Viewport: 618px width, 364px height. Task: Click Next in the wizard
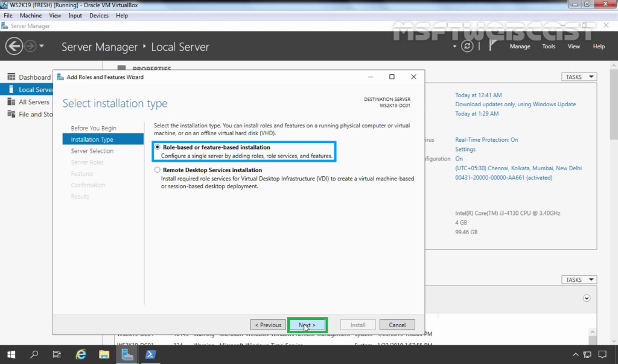click(x=307, y=325)
